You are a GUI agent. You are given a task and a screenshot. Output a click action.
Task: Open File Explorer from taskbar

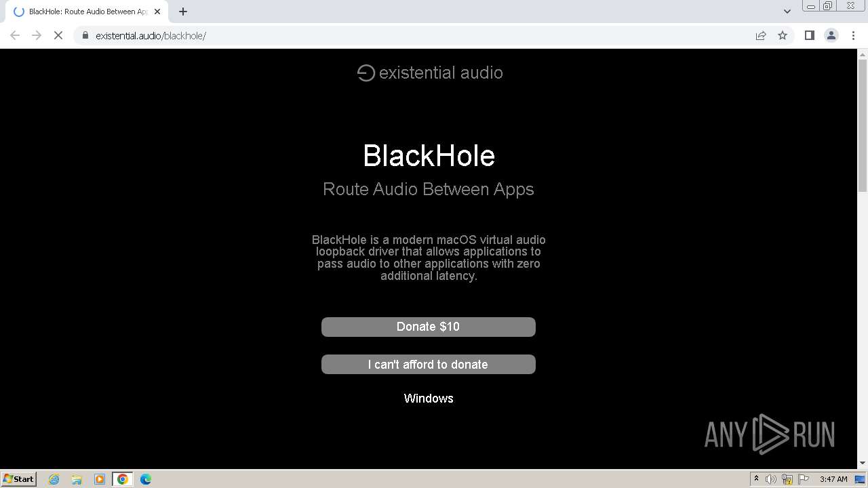pyautogui.click(x=77, y=479)
